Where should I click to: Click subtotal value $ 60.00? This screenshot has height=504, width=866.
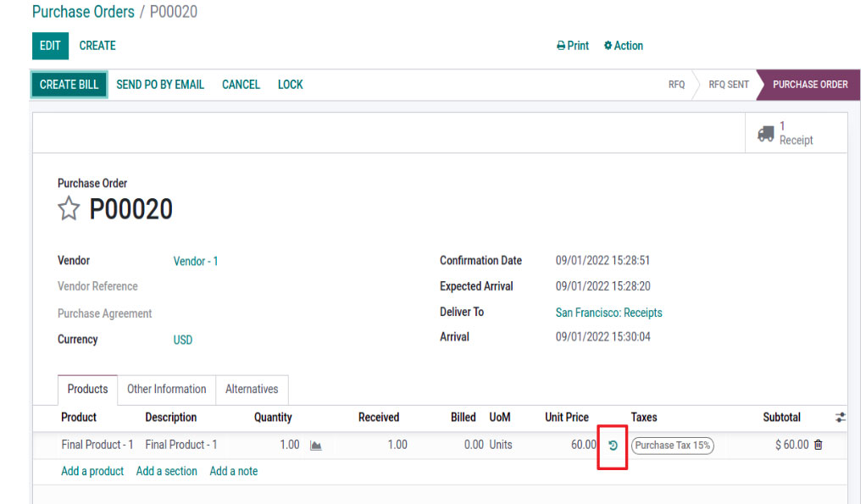(x=791, y=445)
